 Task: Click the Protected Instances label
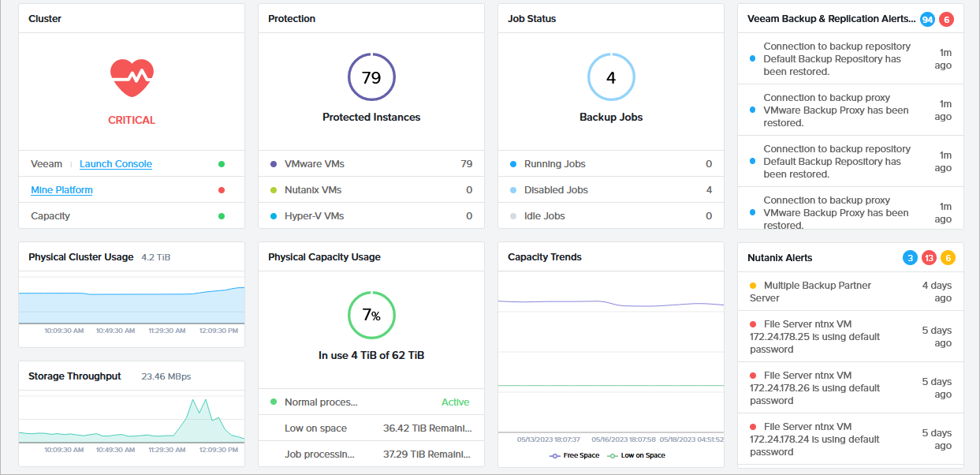[371, 118]
